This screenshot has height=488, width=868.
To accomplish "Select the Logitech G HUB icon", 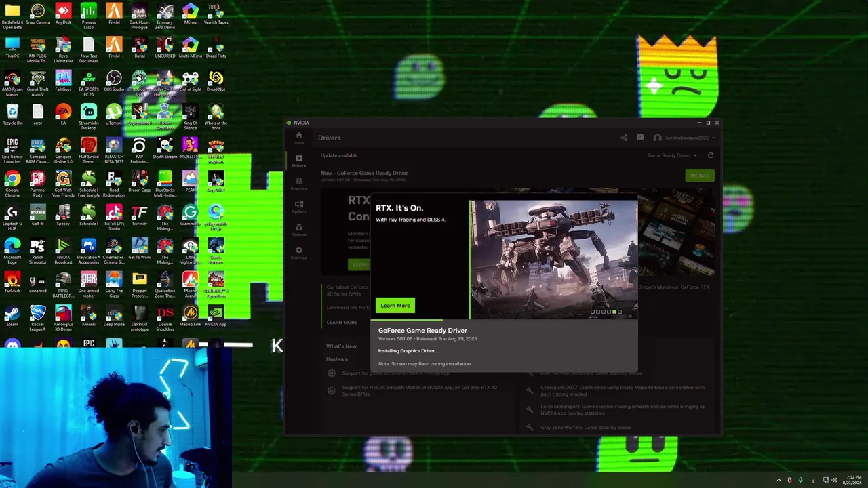I will tap(12, 218).
